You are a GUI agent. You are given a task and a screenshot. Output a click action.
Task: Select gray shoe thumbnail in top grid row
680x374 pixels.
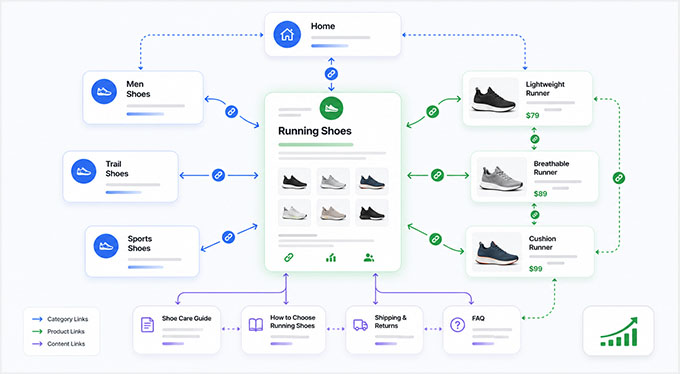coord(333,181)
